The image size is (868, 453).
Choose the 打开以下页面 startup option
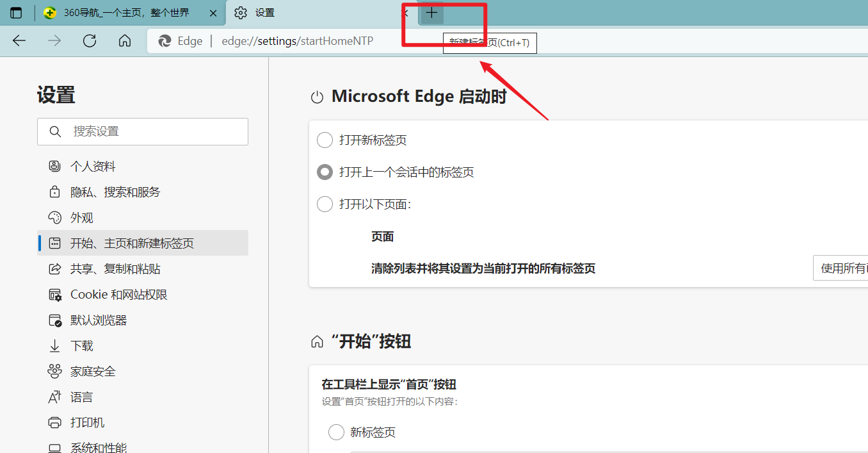[x=325, y=204]
